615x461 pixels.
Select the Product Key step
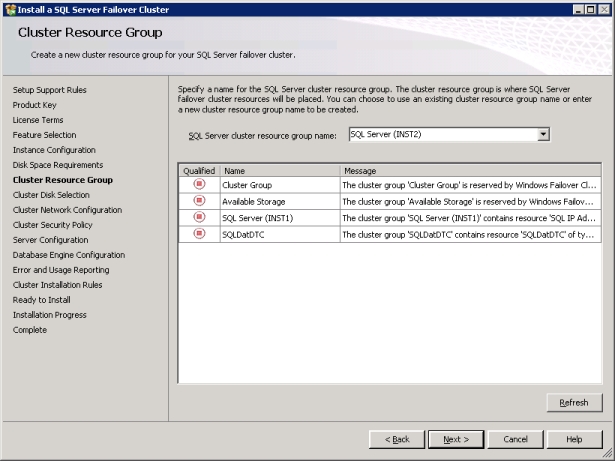coord(35,105)
